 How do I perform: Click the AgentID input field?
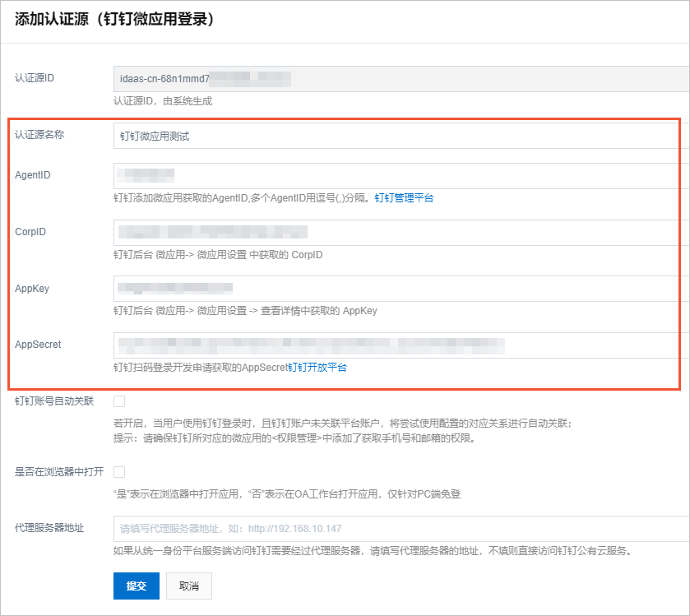(401, 175)
